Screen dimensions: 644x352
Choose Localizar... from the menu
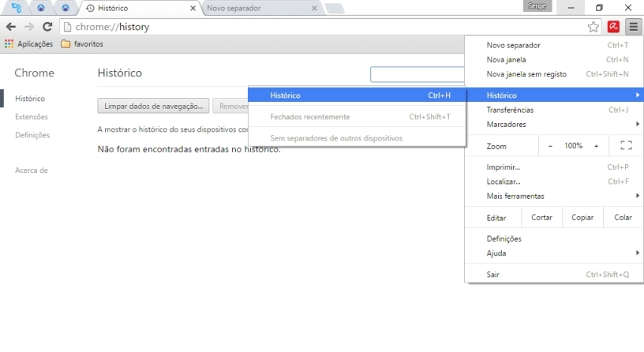pyautogui.click(x=554, y=182)
